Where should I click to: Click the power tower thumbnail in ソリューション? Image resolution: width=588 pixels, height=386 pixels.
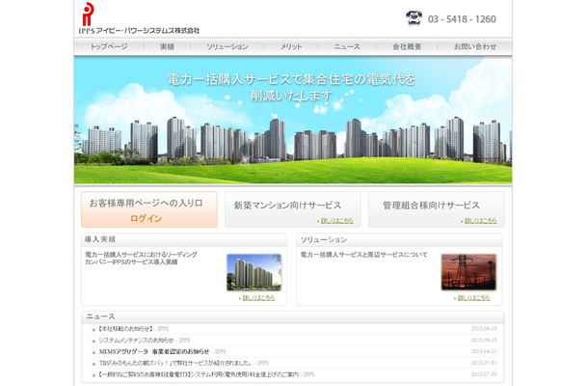[468, 272]
